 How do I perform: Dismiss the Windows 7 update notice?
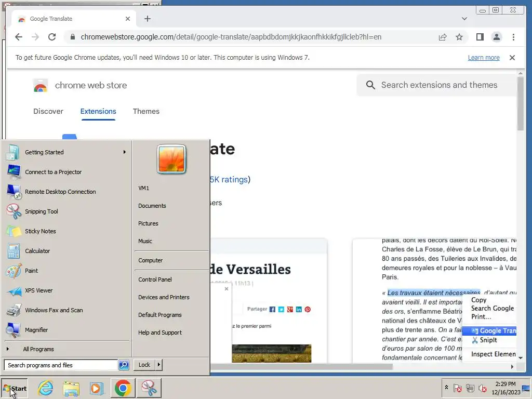pyautogui.click(x=512, y=58)
